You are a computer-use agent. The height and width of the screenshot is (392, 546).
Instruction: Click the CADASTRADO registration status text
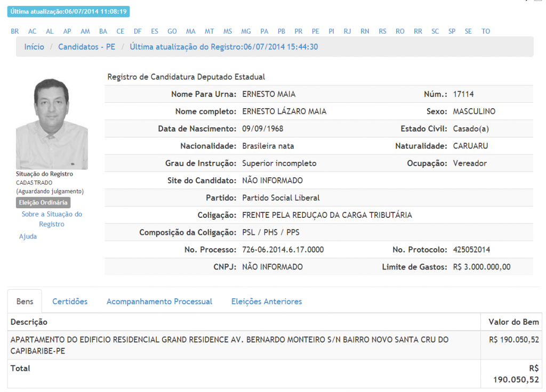point(34,183)
